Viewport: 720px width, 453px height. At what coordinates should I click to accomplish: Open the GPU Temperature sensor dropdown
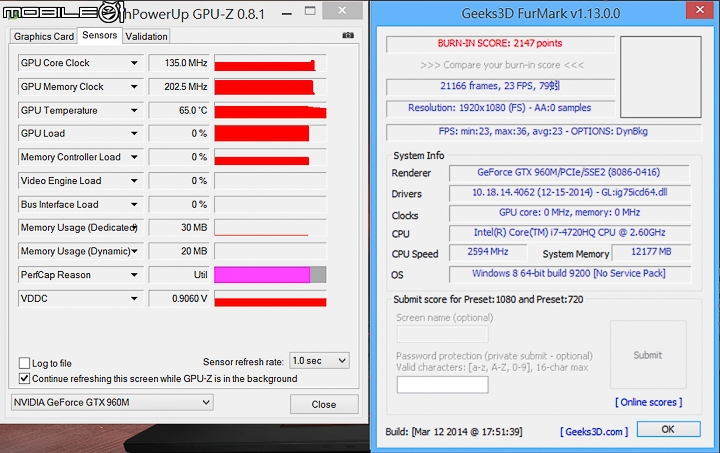(134, 110)
